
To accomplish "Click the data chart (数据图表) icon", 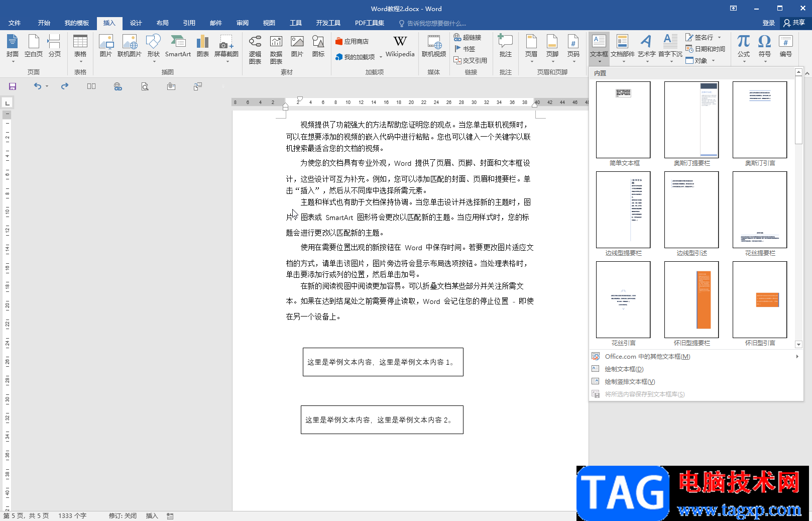I will click(276, 49).
